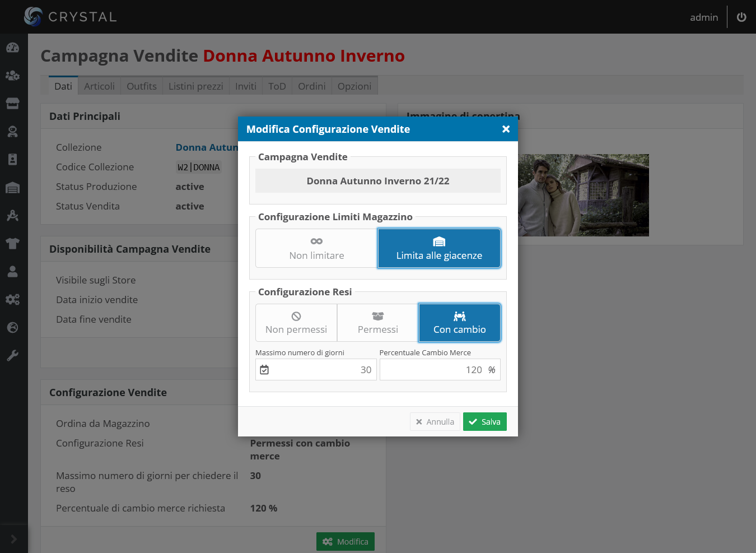The image size is (756, 553).
Task: Select the 'Non limitare' warehouse limit option
Action: click(316, 248)
